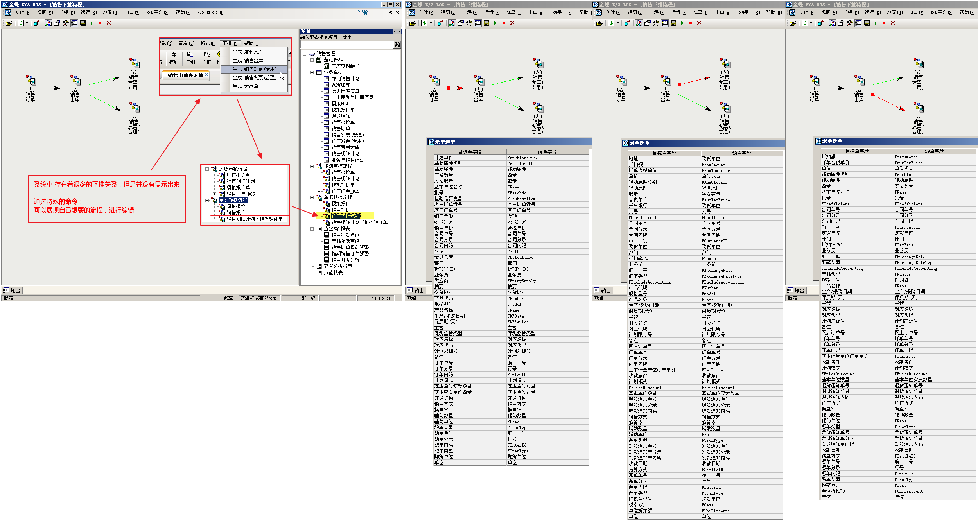
Task: Click the pin icon on 项目 panel header
Action: (394, 31)
